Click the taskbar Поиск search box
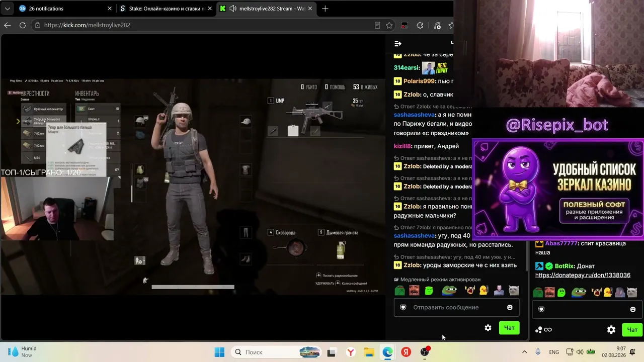 (277, 352)
